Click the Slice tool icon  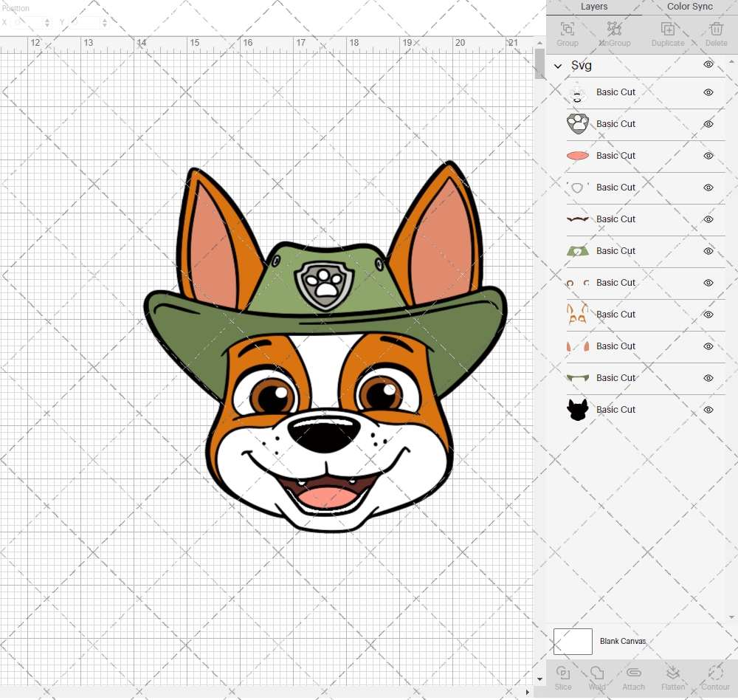pyautogui.click(x=563, y=673)
